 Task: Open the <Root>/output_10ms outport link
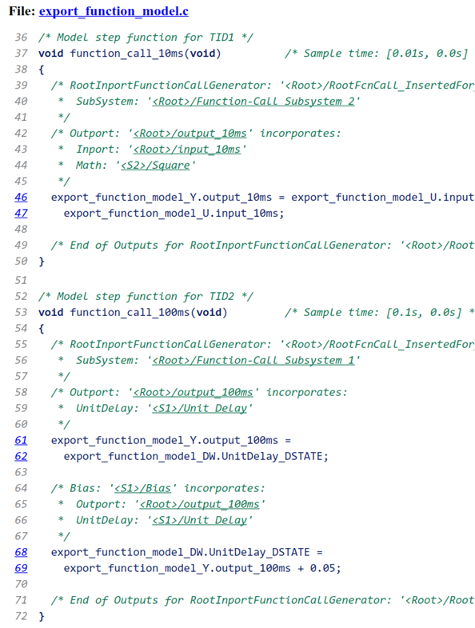coord(190,133)
